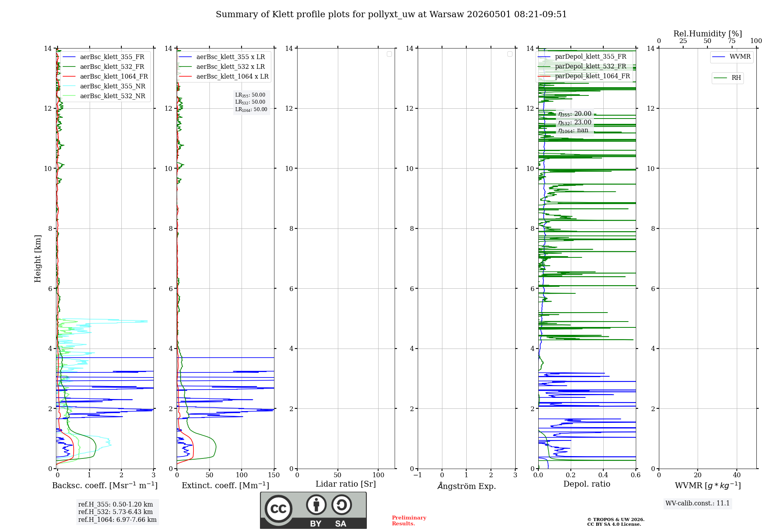Click the Lidar ratio [Sr] axis label
783x532 pixels.
346,484
